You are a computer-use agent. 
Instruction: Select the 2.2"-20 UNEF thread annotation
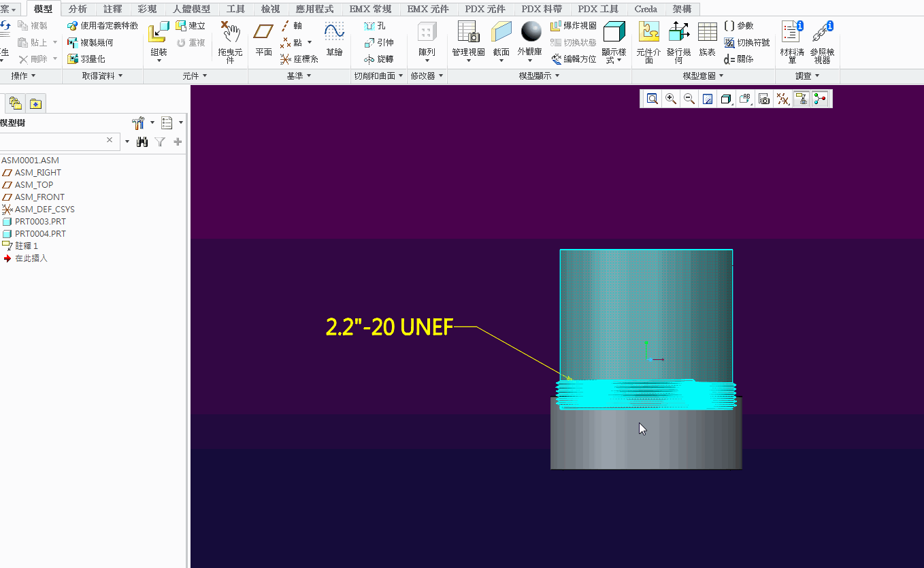[389, 327]
